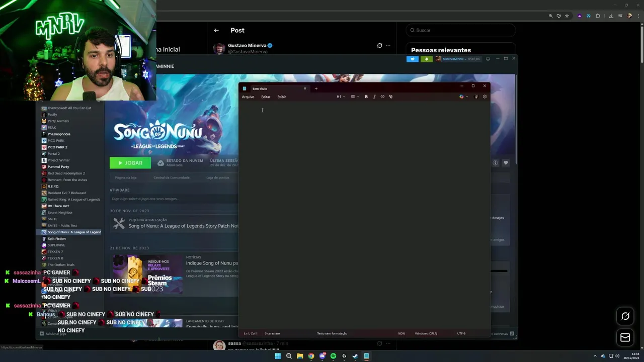
Task: Open messages envelope floating button
Action: (625, 337)
